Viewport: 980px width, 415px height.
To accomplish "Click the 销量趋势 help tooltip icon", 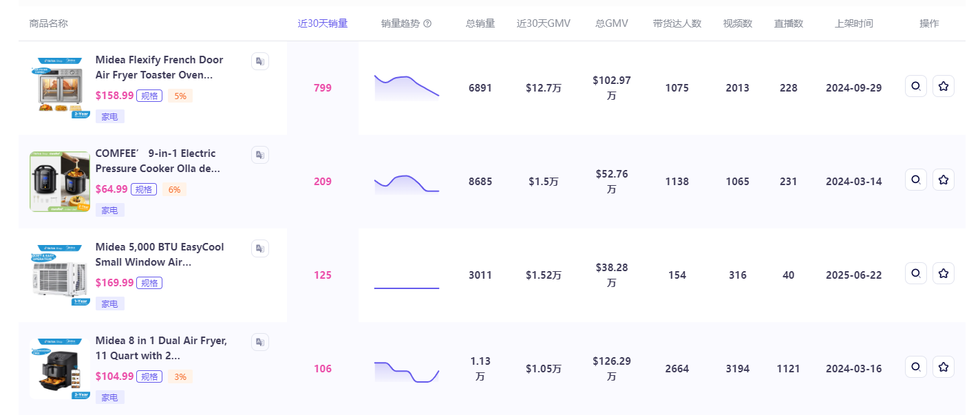I will click(427, 23).
